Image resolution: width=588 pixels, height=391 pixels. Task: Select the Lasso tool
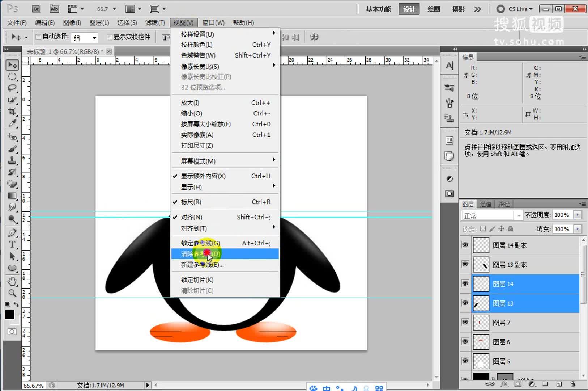click(x=12, y=88)
